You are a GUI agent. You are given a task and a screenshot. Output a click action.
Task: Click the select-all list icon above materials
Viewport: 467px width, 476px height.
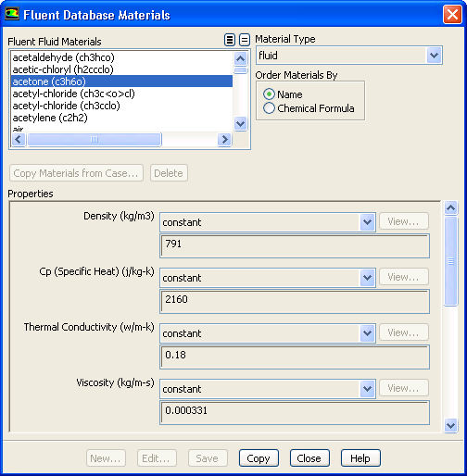[230, 40]
